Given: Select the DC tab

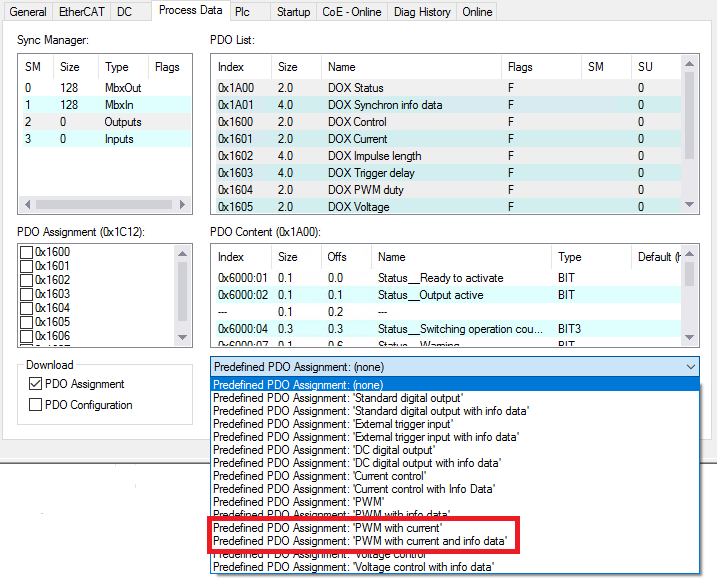Looking at the screenshot, I should click(124, 12).
